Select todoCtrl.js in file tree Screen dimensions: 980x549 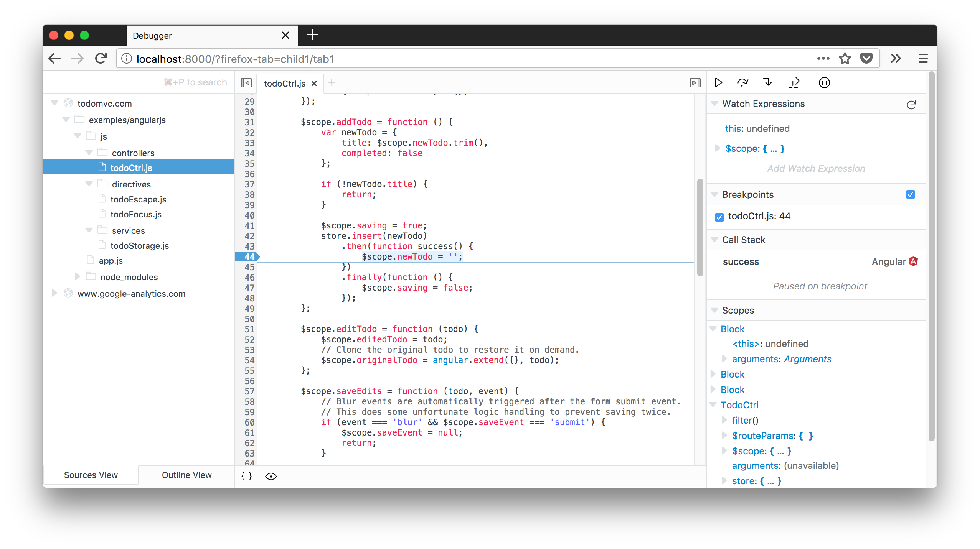click(x=131, y=168)
